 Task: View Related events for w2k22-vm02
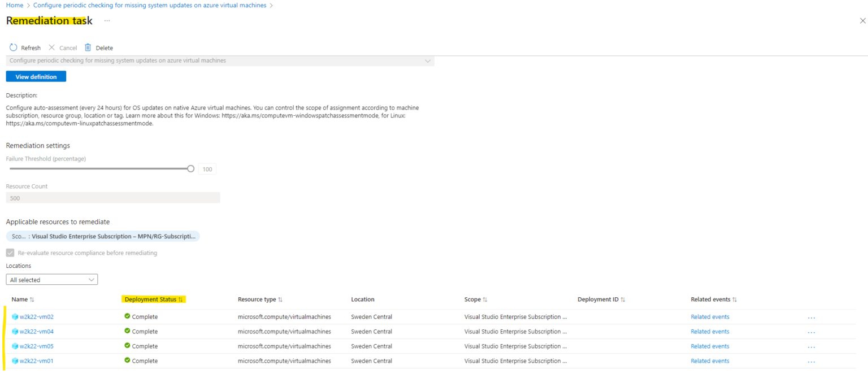point(710,317)
